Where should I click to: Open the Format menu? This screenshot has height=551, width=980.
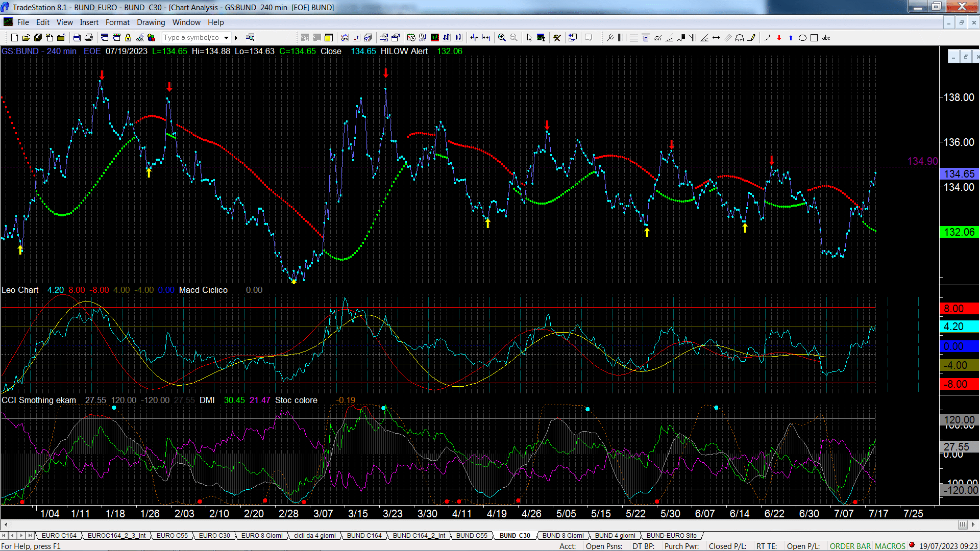[118, 22]
